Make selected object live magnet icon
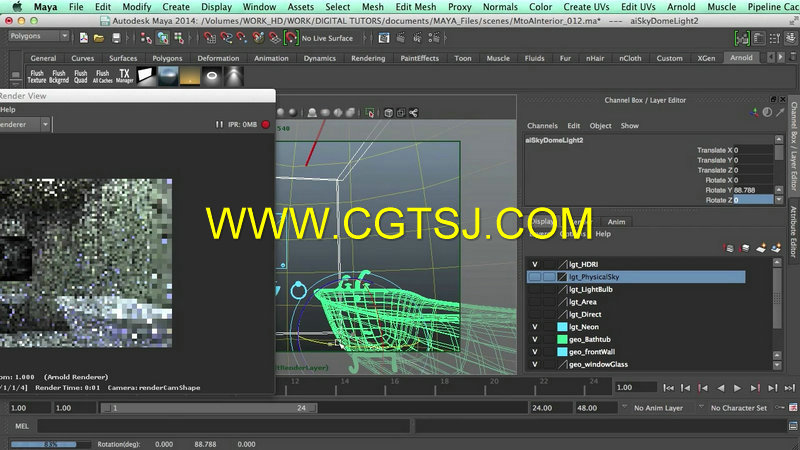 (x=291, y=38)
